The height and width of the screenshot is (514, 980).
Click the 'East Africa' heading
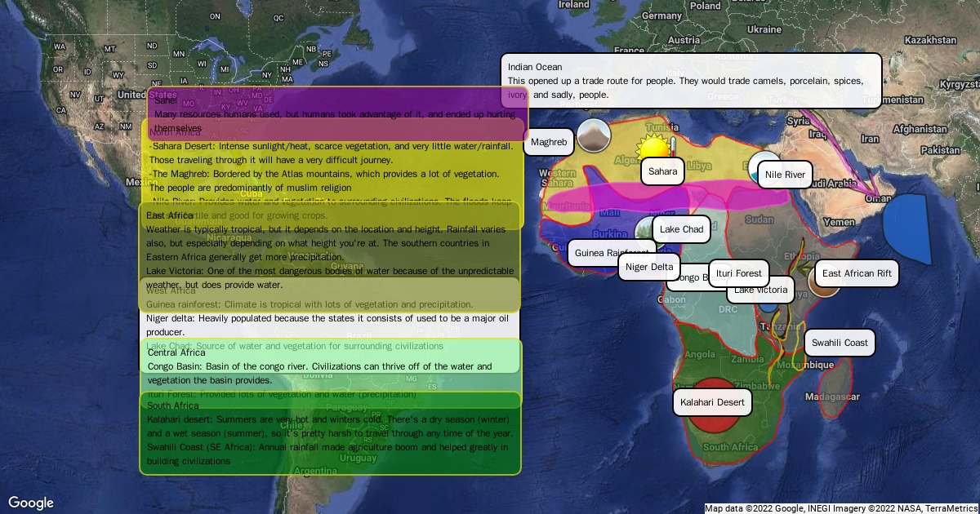tap(170, 215)
